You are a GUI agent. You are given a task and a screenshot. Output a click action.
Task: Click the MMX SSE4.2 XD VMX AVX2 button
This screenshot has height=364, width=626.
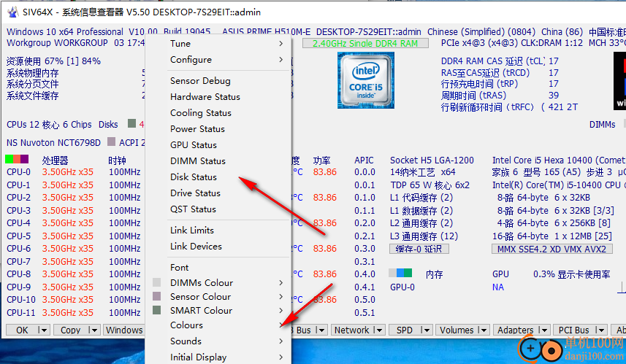tap(551, 249)
